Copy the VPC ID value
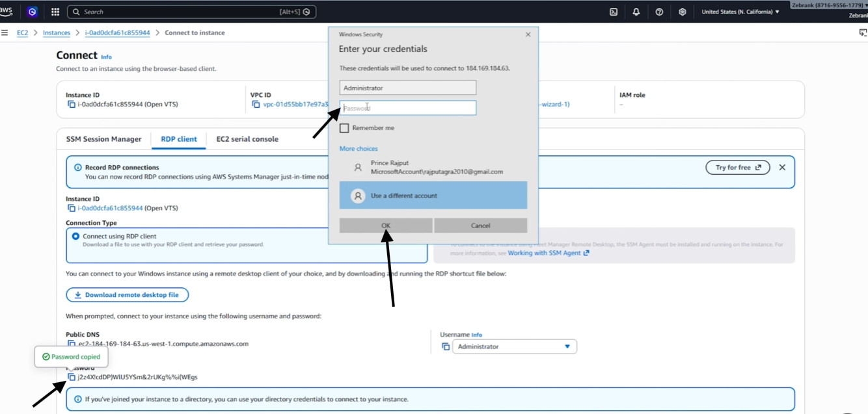The image size is (868, 414). pos(256,104)
